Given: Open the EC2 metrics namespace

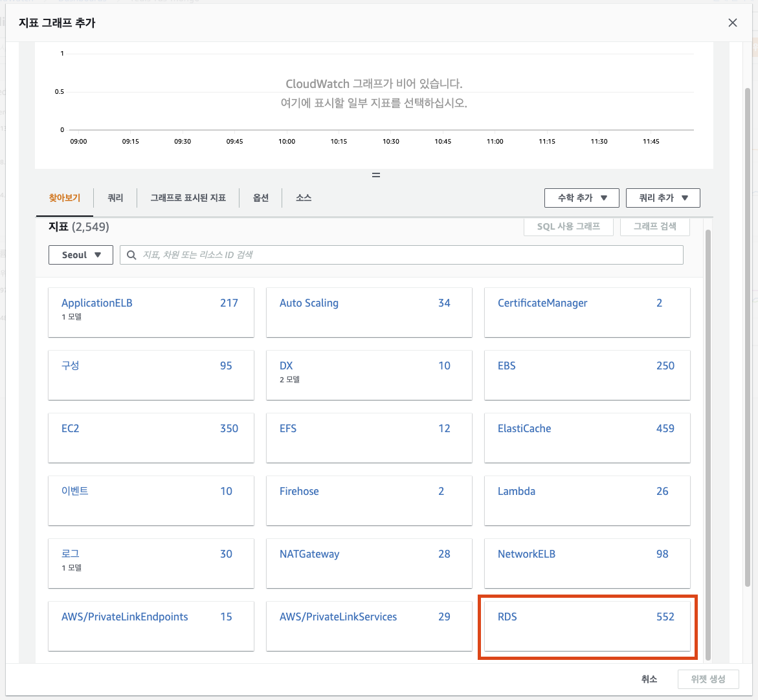Looking at the screenshot, I should click(151, 438).
